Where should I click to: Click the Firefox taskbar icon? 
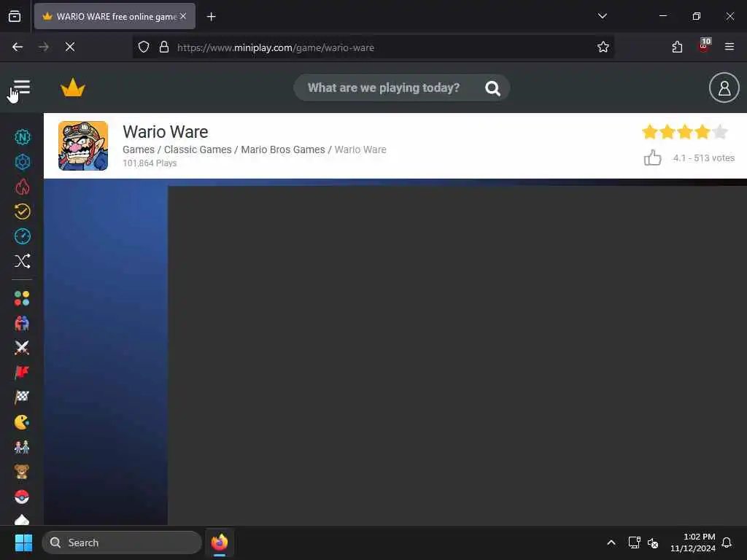tap(219, 542)
